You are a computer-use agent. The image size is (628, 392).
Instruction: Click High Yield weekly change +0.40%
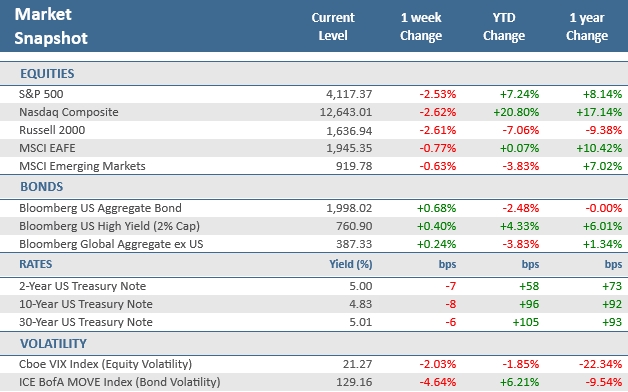point(437,226)
